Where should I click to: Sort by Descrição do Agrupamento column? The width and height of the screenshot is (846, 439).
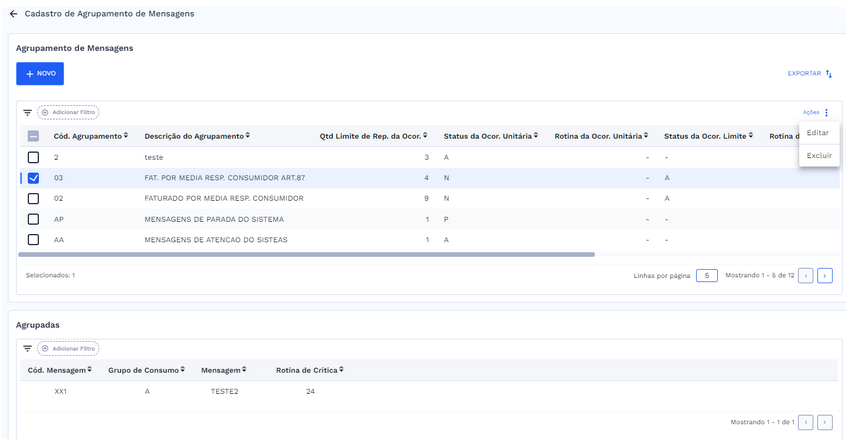[247, 136]
